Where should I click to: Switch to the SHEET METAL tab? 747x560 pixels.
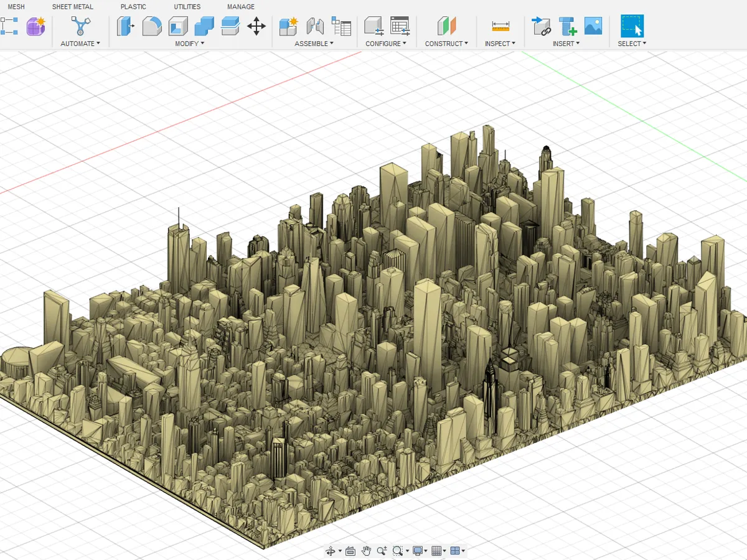(x=73, y=7)
